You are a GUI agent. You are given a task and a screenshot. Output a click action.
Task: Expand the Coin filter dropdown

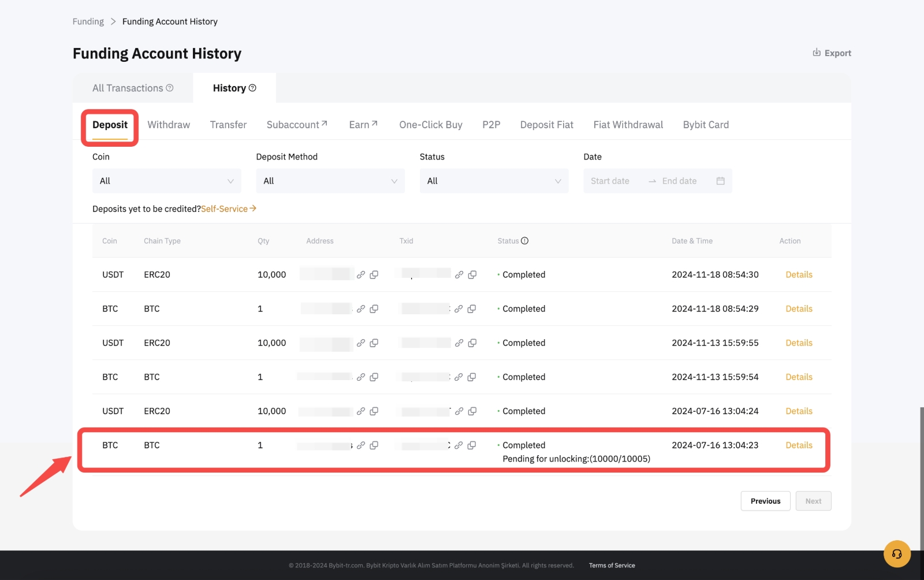[x=166, y=181]
